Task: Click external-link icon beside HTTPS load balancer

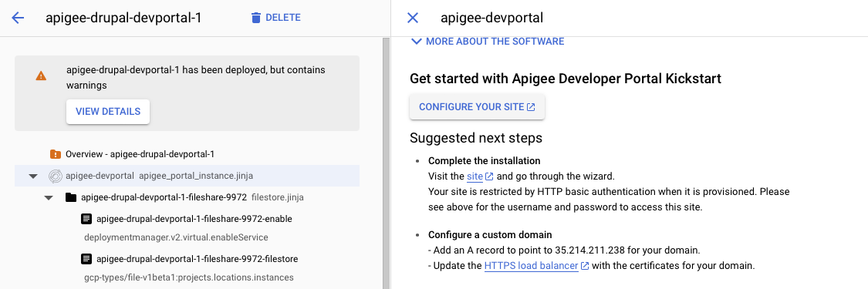Action: [585, 266]
